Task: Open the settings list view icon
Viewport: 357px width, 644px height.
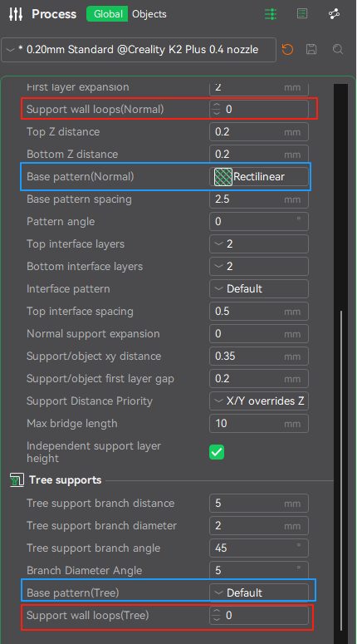Action: (x=302, y=14)
